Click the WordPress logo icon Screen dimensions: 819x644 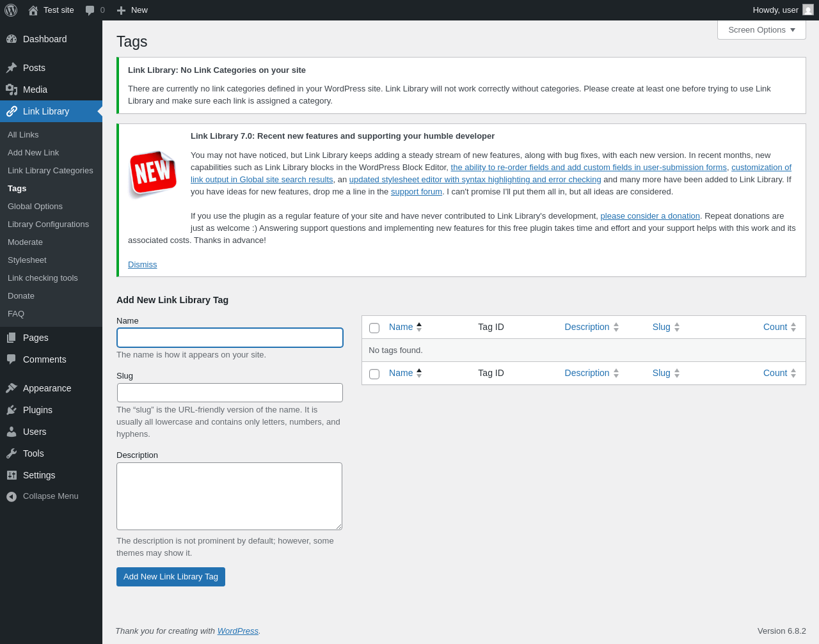tap(11, 10)
